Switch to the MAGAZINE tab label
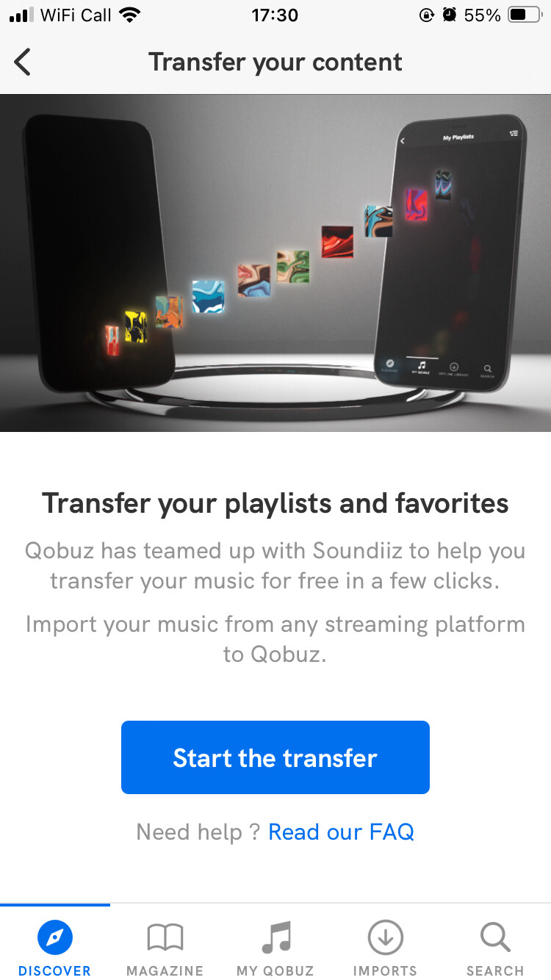551x980 pixels. pos(165,970)
